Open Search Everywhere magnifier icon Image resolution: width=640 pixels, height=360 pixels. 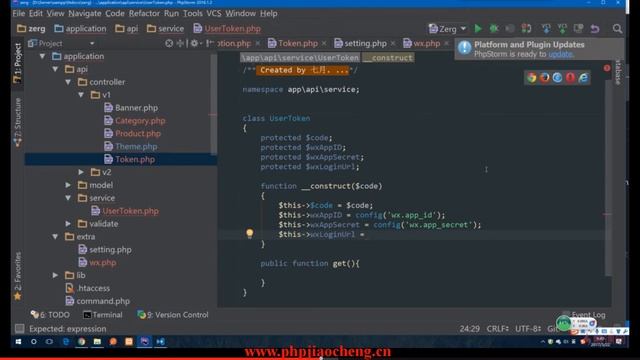pyautogui.click(x=617, y=29)
